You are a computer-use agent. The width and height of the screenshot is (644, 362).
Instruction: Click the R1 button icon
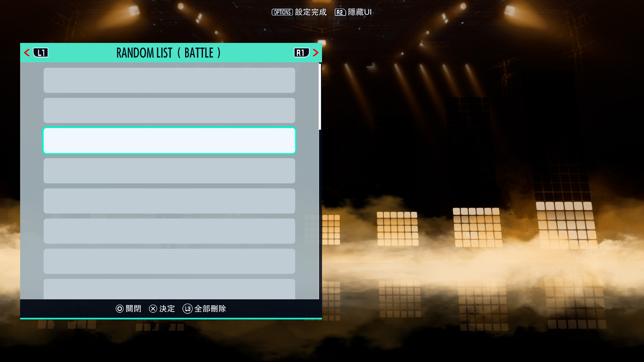click(x=302, y=53)
